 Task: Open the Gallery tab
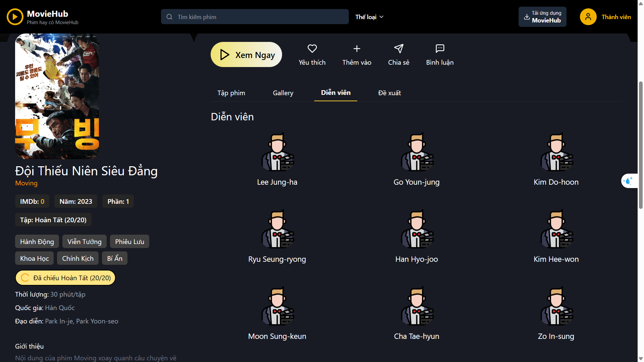[283, 93]
